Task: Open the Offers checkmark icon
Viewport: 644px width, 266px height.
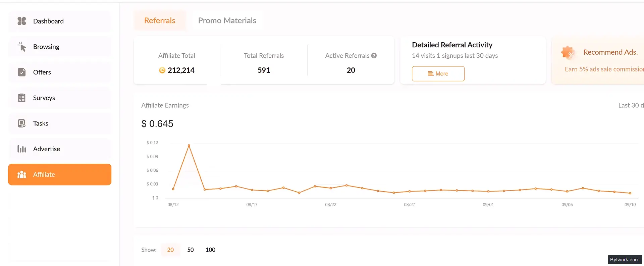Action: [x=22, y=72]
